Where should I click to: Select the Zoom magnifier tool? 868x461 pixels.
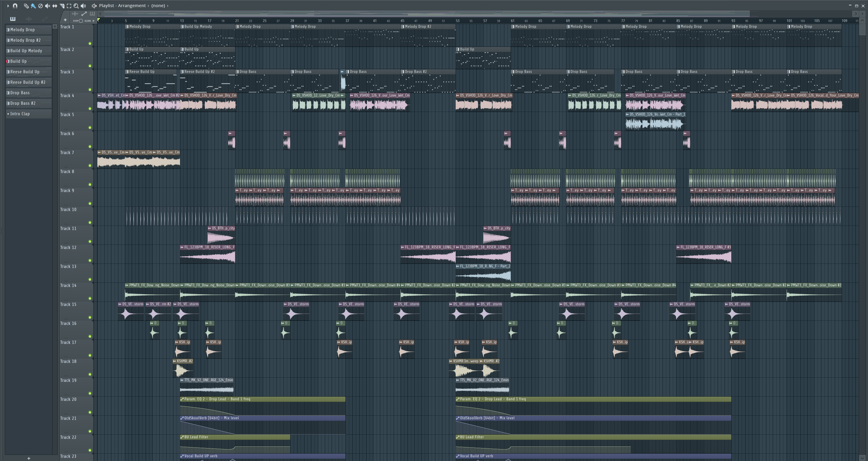pyautogui.click(x=76, y=6)
